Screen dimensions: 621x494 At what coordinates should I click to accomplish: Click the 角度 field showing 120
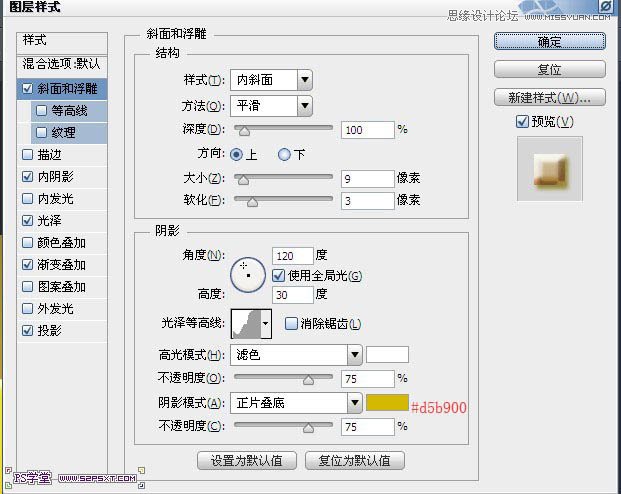click(x=293, y=256)
